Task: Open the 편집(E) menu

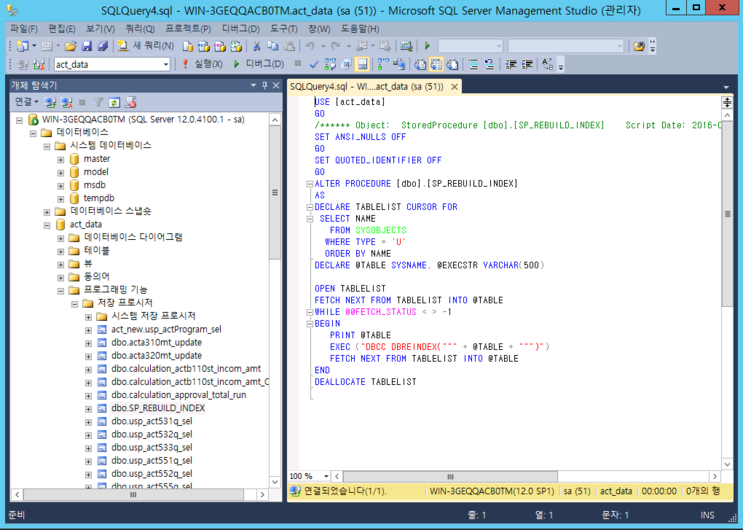Action: pyautogui.click(x=62, y=29)
